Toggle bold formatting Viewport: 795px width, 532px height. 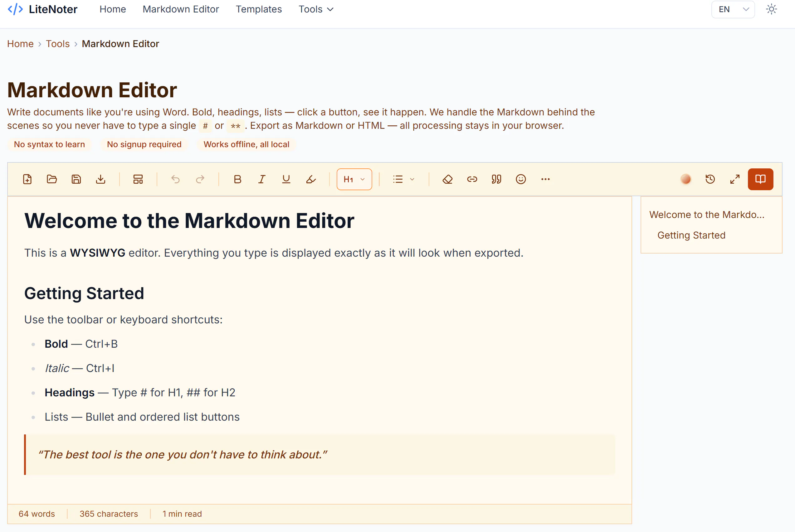point(237,179)
